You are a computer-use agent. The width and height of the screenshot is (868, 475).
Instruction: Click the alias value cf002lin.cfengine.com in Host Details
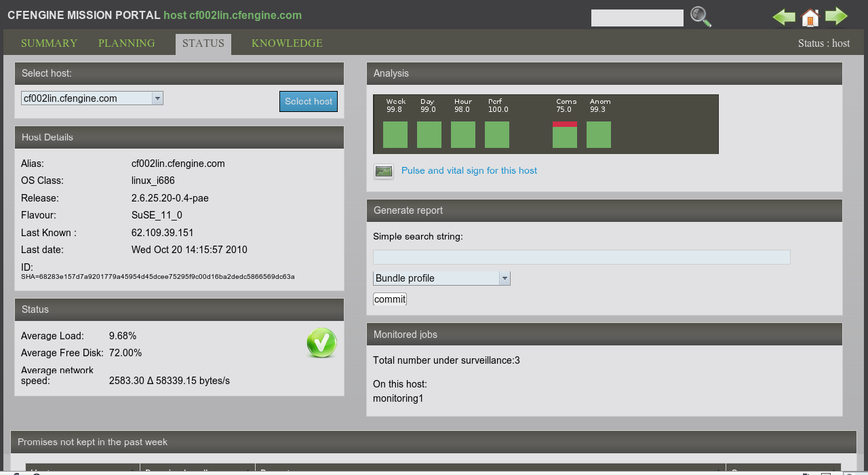[178, 164]
